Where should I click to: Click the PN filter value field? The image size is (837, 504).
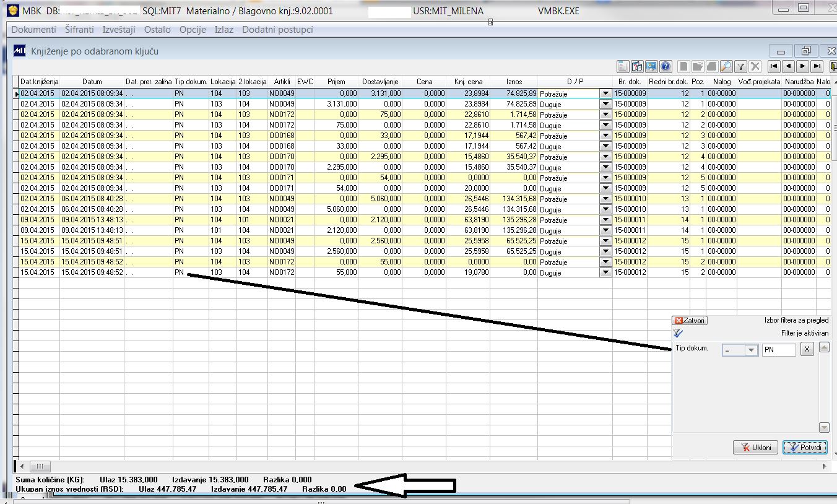[x=779, y=350]
